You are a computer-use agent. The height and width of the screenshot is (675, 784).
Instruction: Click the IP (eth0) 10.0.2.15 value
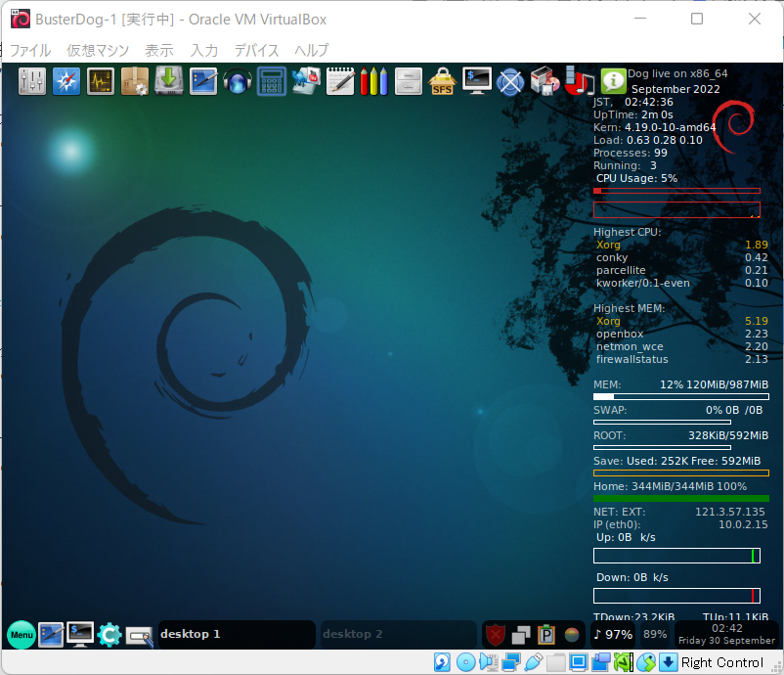[x=743, y=524]
